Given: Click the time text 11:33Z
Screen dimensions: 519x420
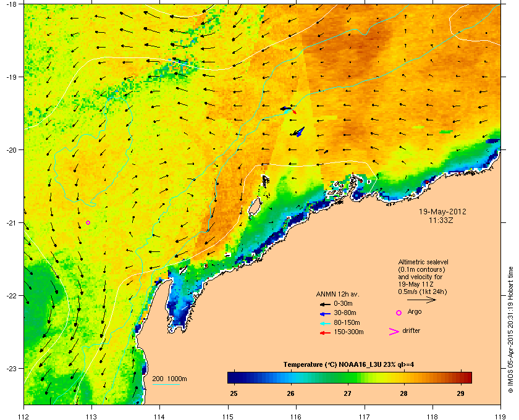Looking at the screenshot, I should tap(441, 220).
